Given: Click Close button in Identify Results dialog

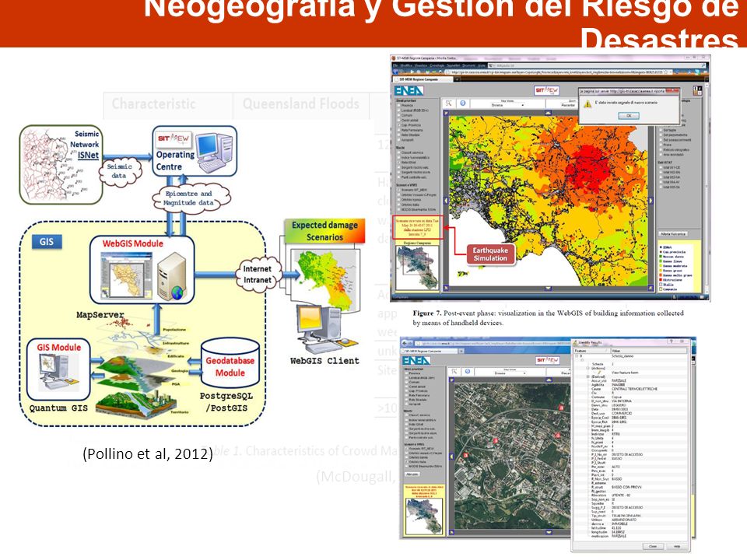Looking at the screenshot, I should click(x=653, y=546).
